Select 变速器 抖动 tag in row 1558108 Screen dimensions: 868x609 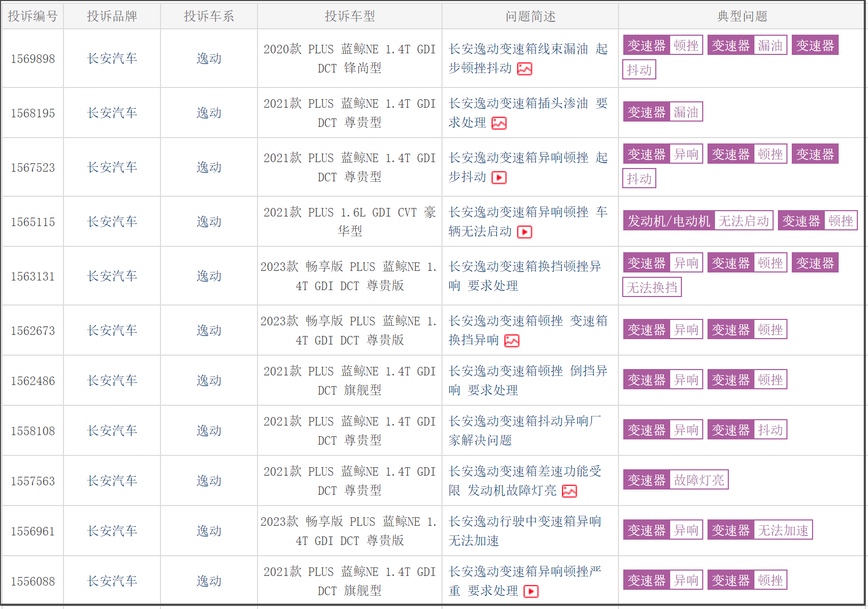(x=747, y=430)
